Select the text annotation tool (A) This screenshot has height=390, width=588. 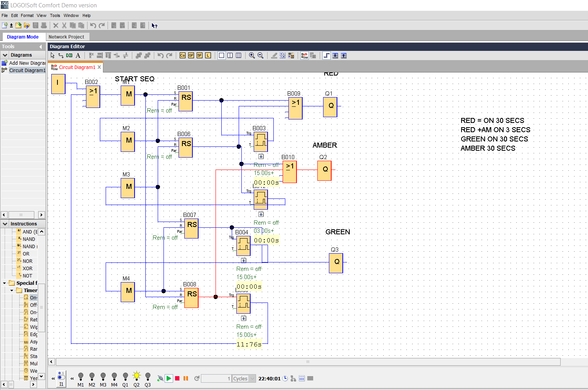coord(78,55)
